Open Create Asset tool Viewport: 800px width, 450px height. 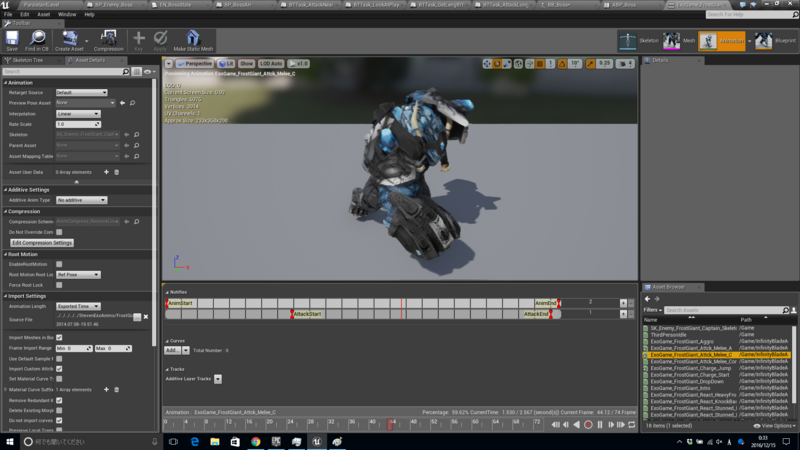[x=69, y=38]
